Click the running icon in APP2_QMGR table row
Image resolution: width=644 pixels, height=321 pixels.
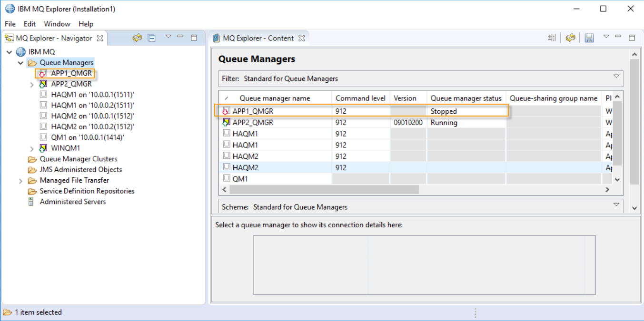point(226,122)
